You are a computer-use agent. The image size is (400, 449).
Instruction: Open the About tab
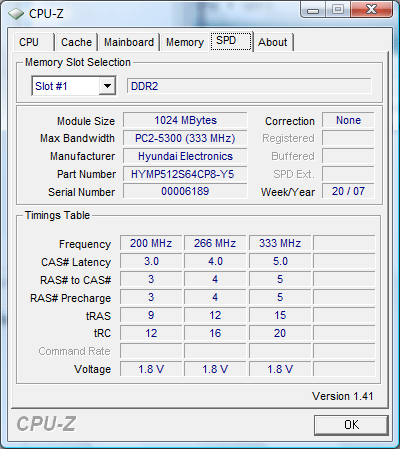pos(273,42)
